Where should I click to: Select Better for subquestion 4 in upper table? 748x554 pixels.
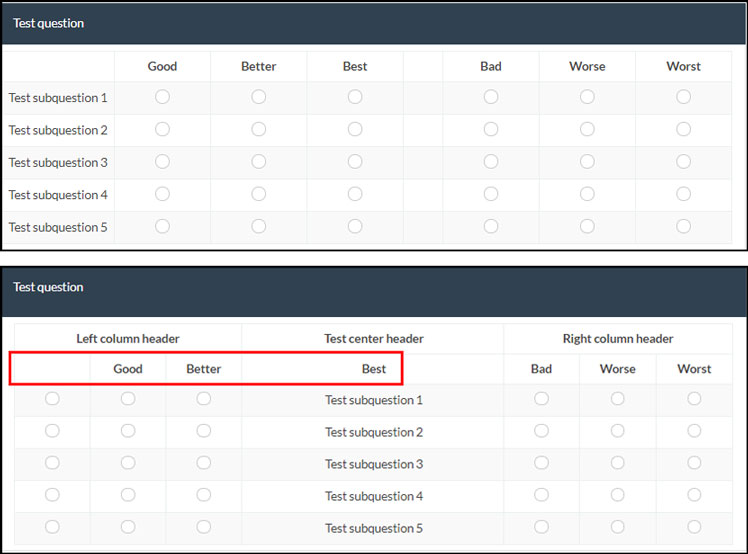[x=258, y=194]
